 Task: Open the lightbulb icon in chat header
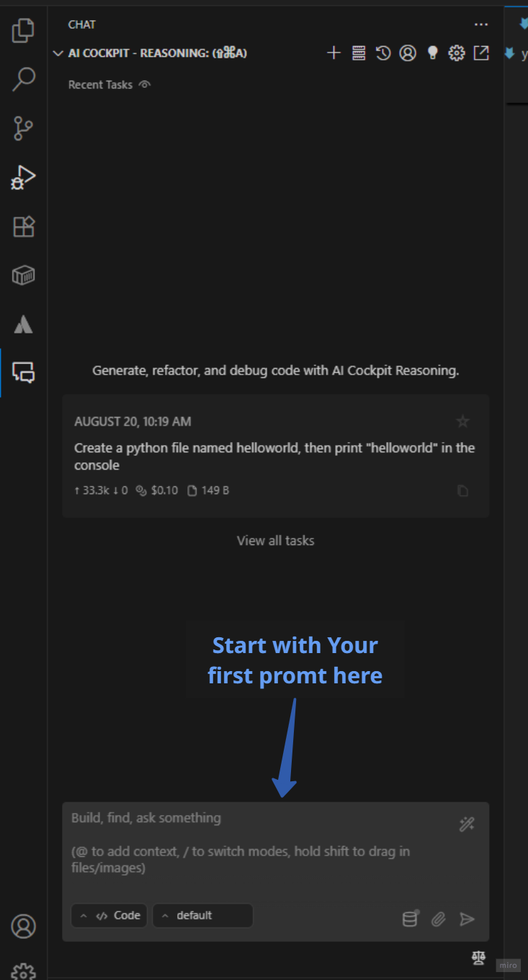432,53
